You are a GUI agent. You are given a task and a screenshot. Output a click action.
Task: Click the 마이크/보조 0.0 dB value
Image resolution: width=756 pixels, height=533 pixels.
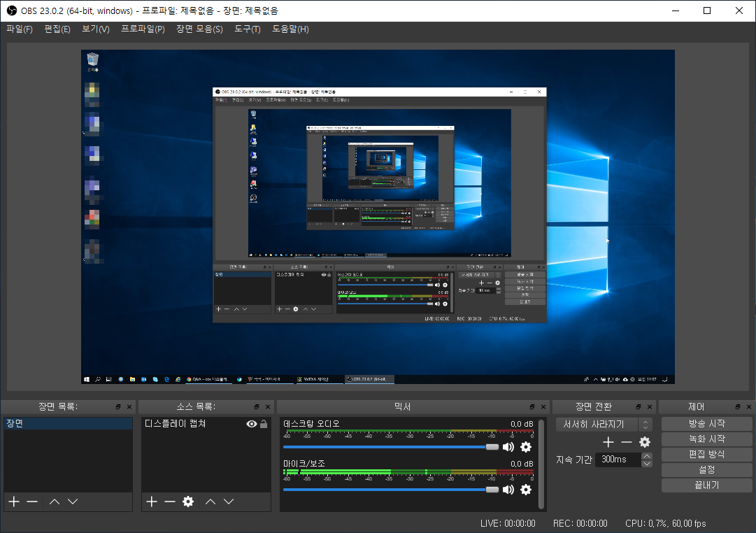point(522,464)
